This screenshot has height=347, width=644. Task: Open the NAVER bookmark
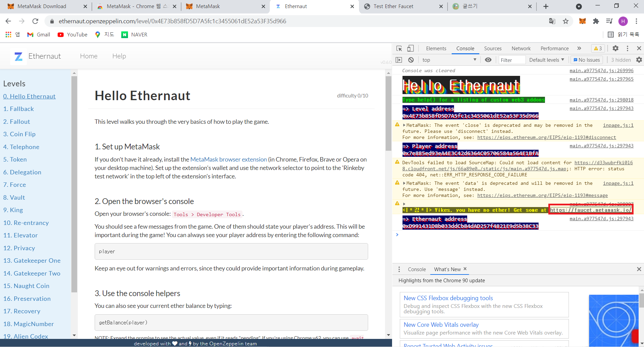[134, 34]
